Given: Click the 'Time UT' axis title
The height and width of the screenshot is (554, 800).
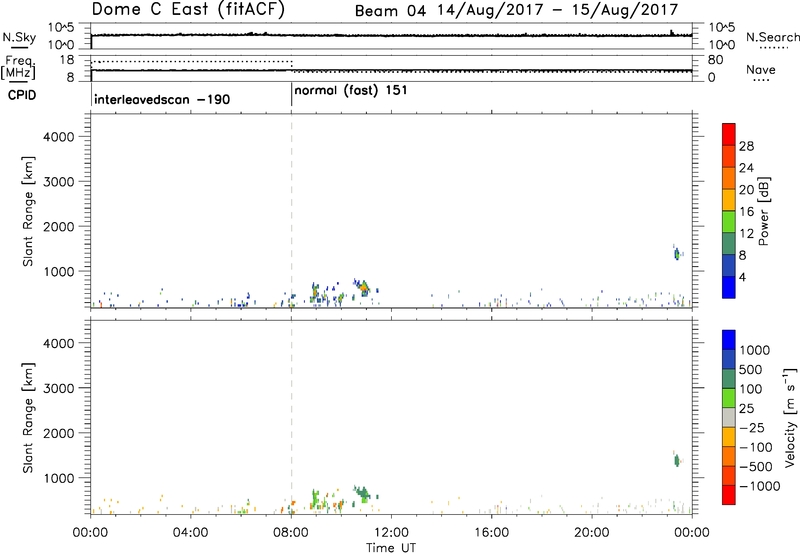Looking at the screenshot, I should [x=391, y=548].
